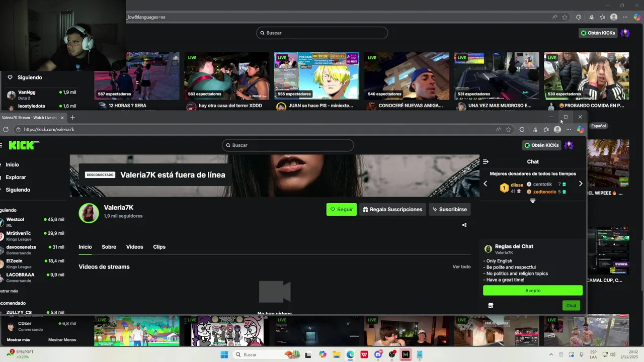The height and width of the screenshot is (362, 644).
Task: Click Valeria7K profile avatar
Action: 89,213
